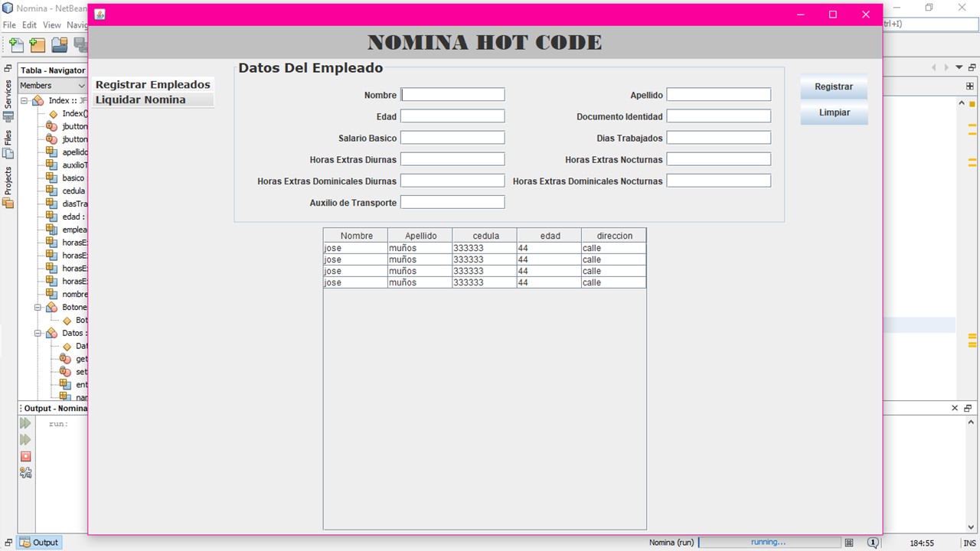Click the Horas Extras Diurnas input field
980x551 pixels.
click(452, 159)
